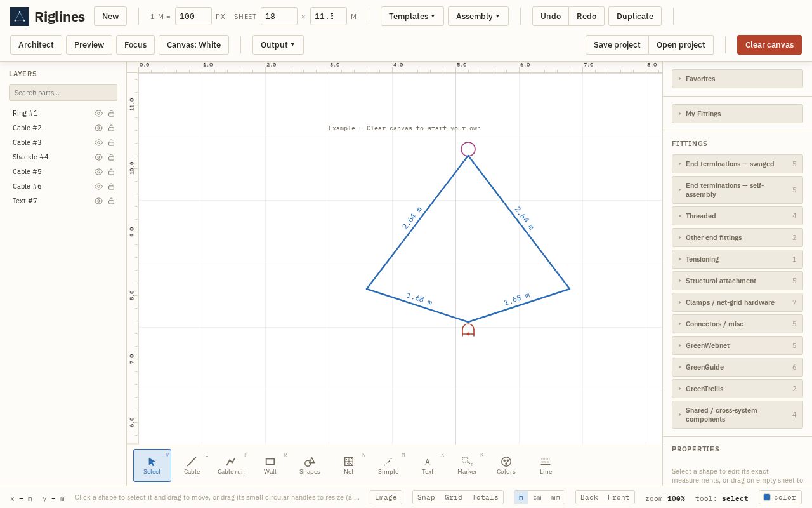The image size is (812, 508).
Task: Open the Colors palette tool
Action: pos(506,465)
